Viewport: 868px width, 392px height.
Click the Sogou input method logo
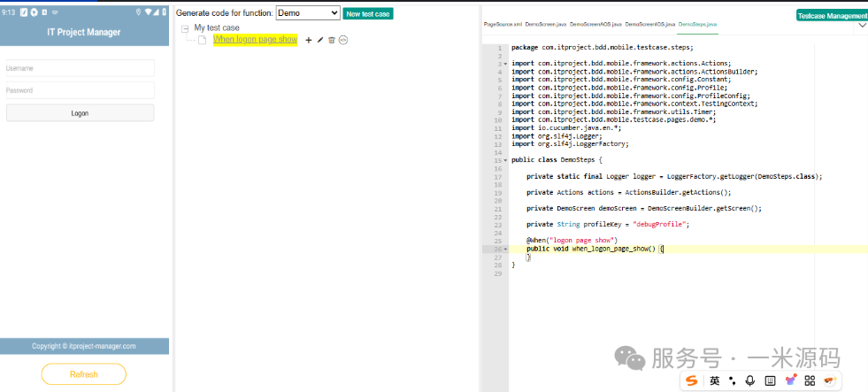click(691, 380)
